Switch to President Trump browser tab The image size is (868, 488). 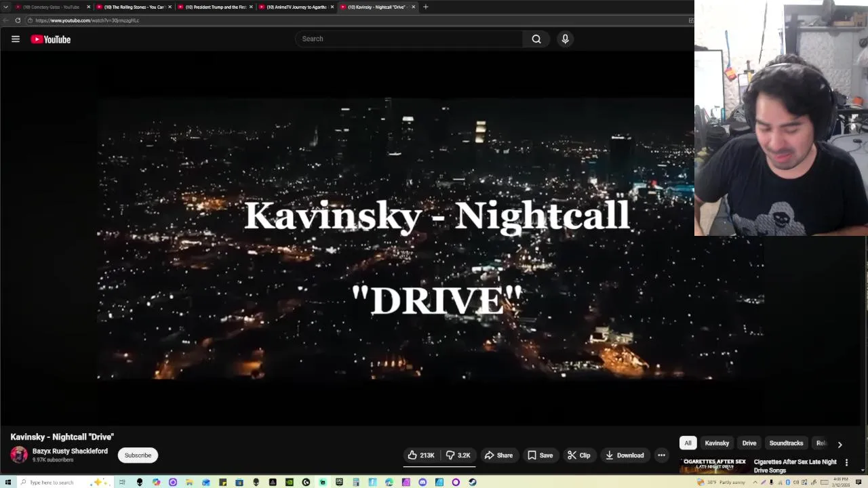(215, 7)
